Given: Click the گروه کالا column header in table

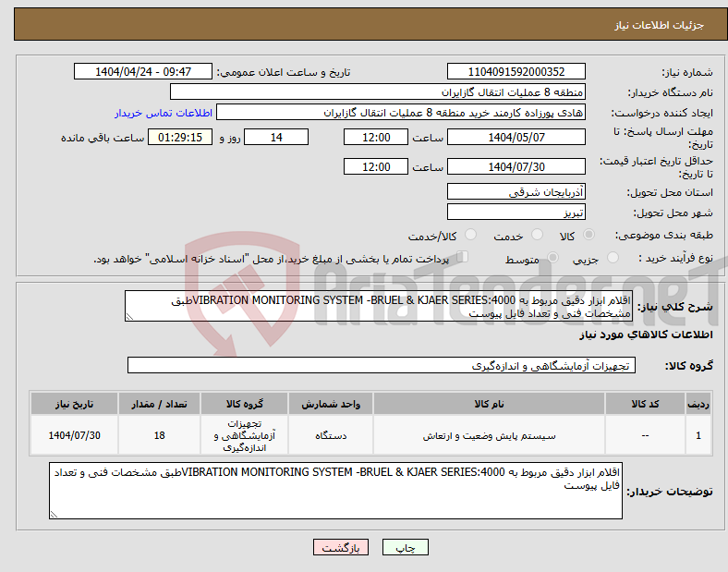Looking at the screenshot, I should tap(244, 404).
